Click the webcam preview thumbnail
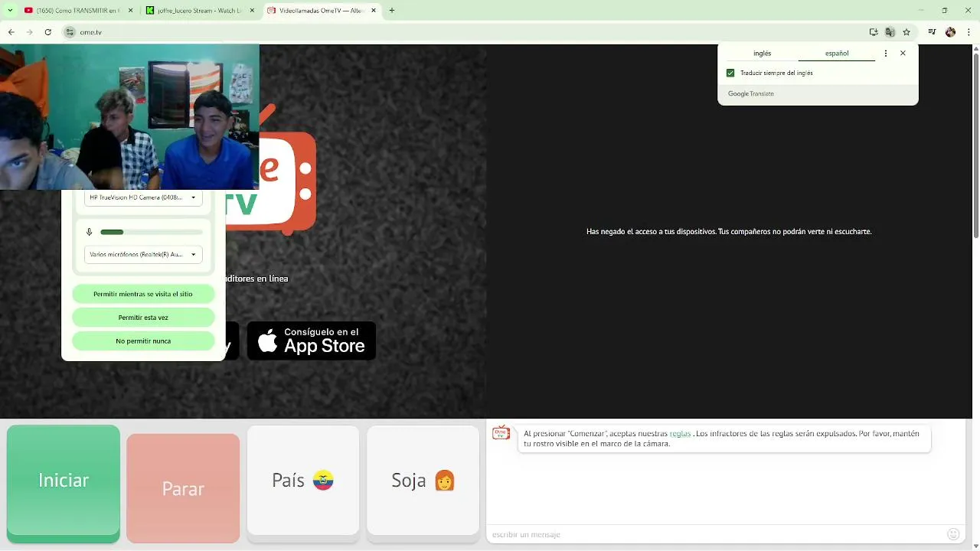 [129, 116]
